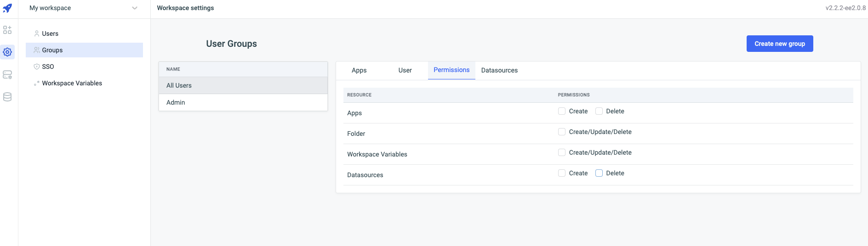Open workspace settings gear icon
The height and width of the screenshot is (246, 868).
[7, 52]
